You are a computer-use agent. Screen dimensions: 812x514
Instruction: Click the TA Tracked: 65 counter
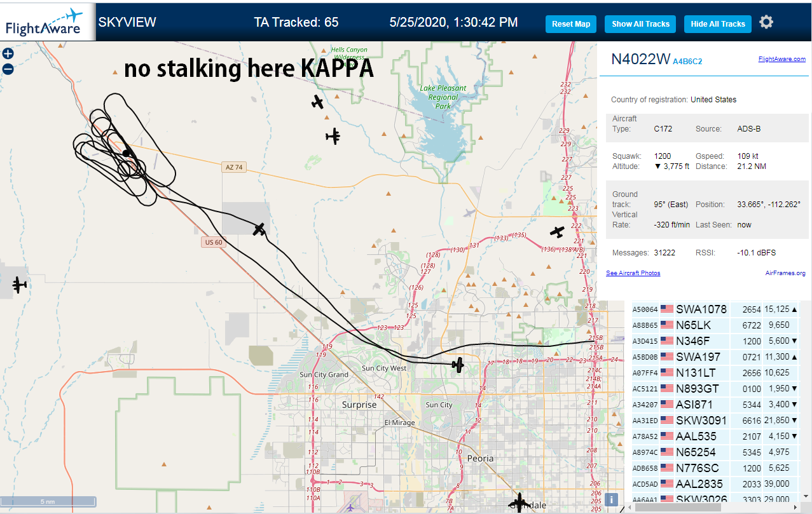point(296,23)
